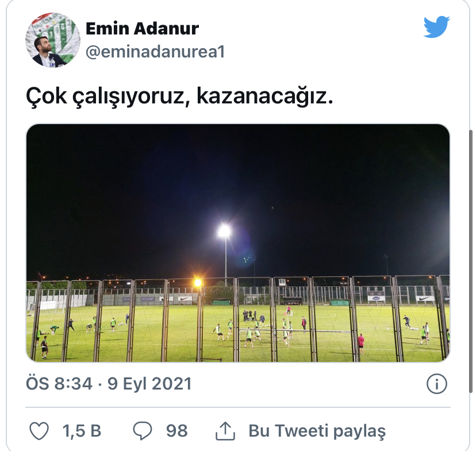Screen dimensions: 476x451
Task: Click the page's vertical scrollbar thumb
Action: (471, 261)
